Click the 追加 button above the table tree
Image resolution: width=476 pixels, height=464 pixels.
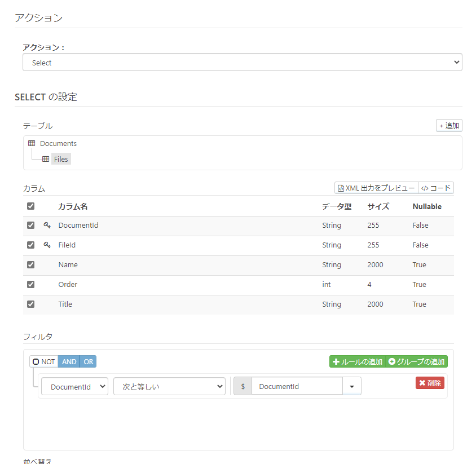(x=449, y=125)
